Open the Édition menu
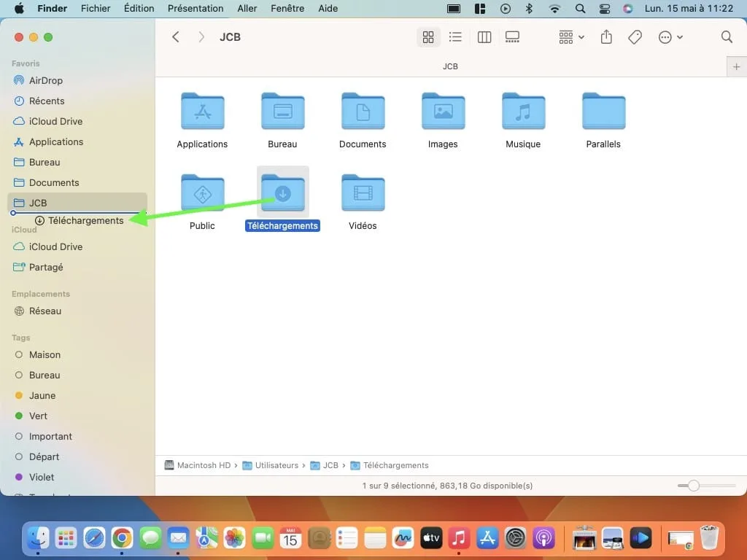Image resolution: width=747 pixels, height=560 pixels. coord(139,8)
